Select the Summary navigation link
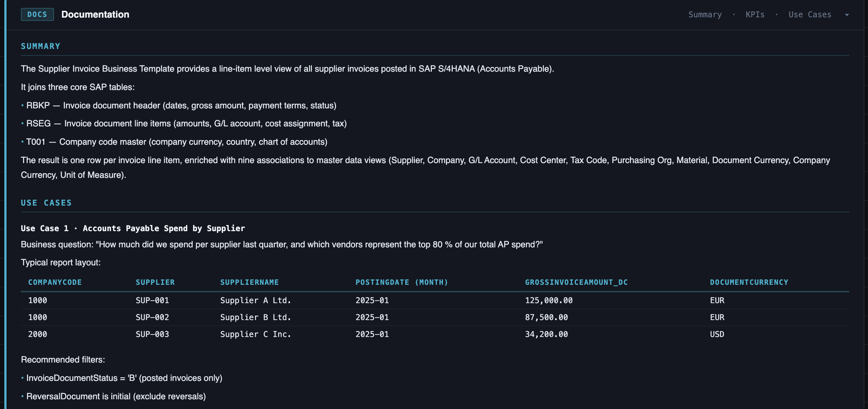 tap(704, 14)
